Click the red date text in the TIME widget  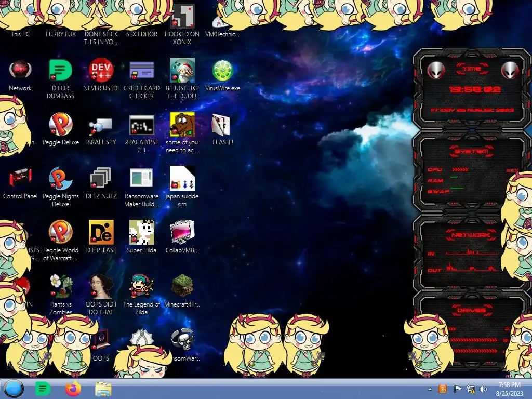[472, 110]
